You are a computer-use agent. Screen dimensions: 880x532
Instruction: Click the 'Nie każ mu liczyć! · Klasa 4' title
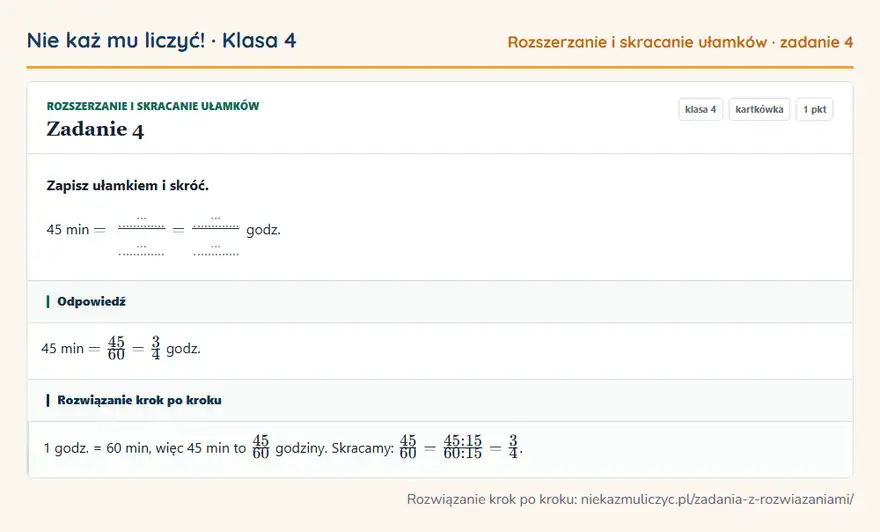161,41
